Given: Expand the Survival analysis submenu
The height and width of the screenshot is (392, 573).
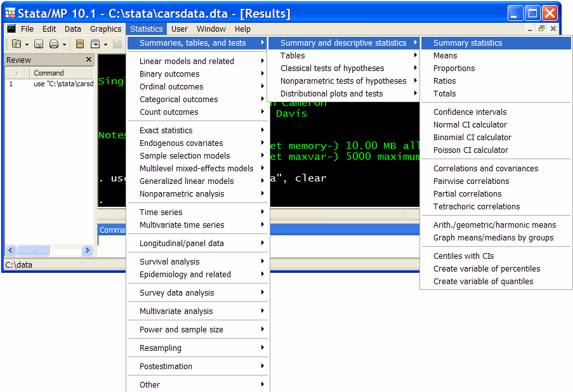Looking at the screenshot, I should coord(169,262).
